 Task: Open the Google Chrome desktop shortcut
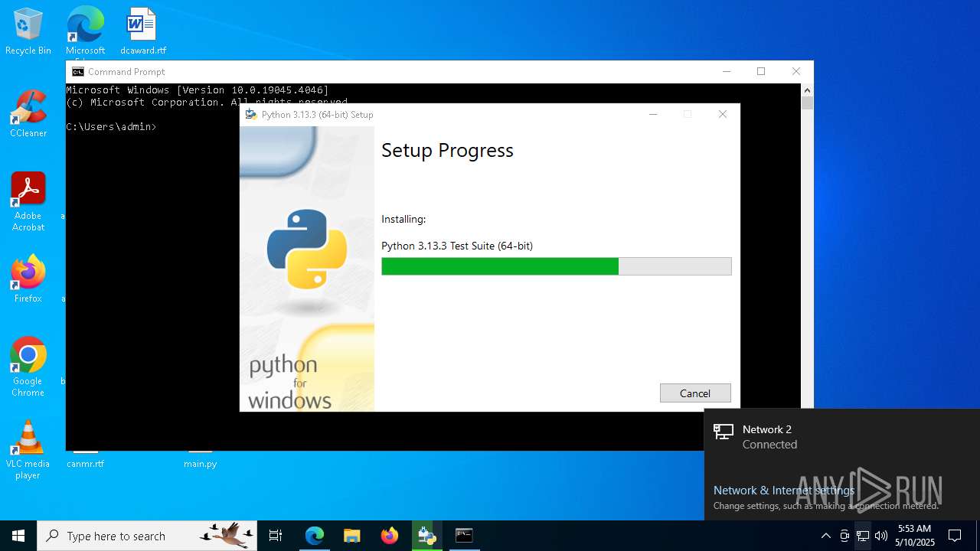click(28, 367)
